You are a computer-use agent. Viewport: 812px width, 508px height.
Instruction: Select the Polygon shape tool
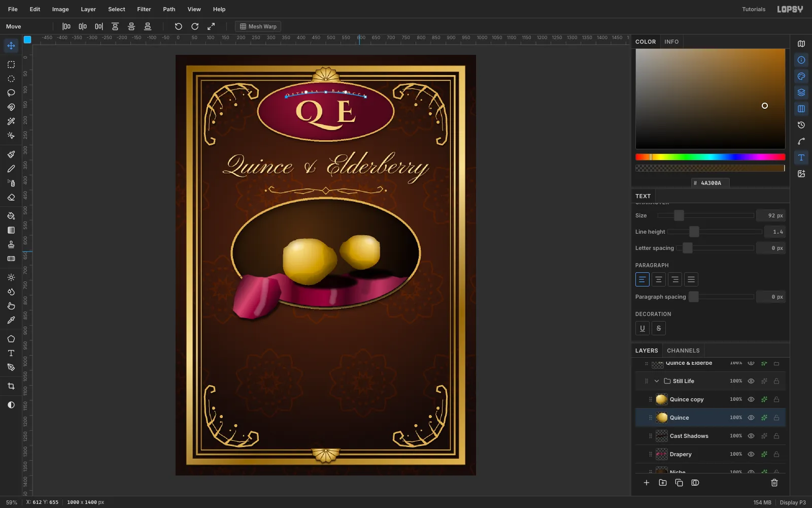[11, 339]
